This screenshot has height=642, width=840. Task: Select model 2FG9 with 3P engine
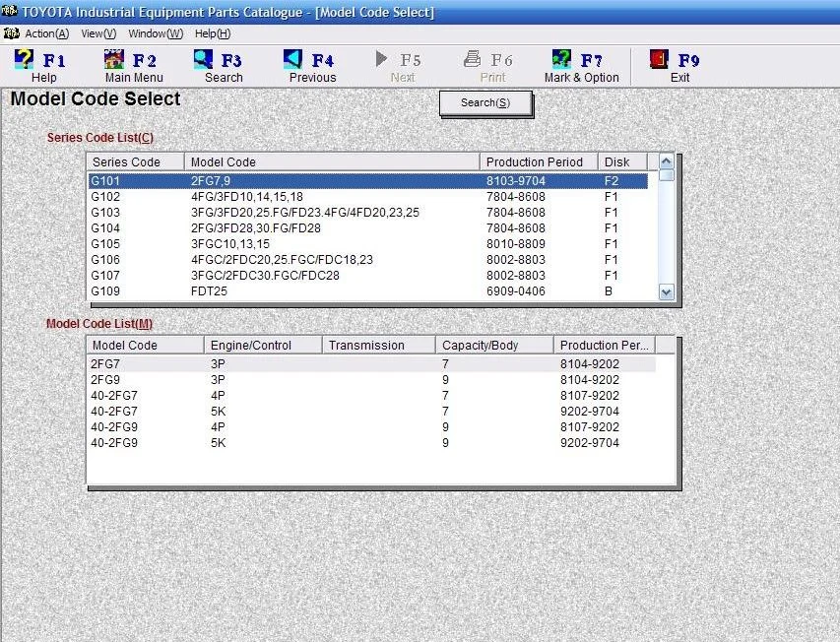click(371, 380)
